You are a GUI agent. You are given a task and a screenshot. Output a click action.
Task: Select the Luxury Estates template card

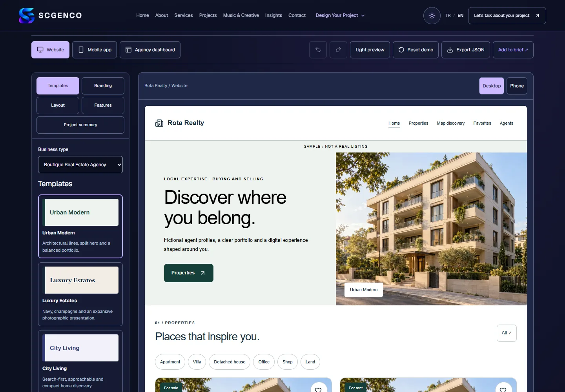coord(80,294)
